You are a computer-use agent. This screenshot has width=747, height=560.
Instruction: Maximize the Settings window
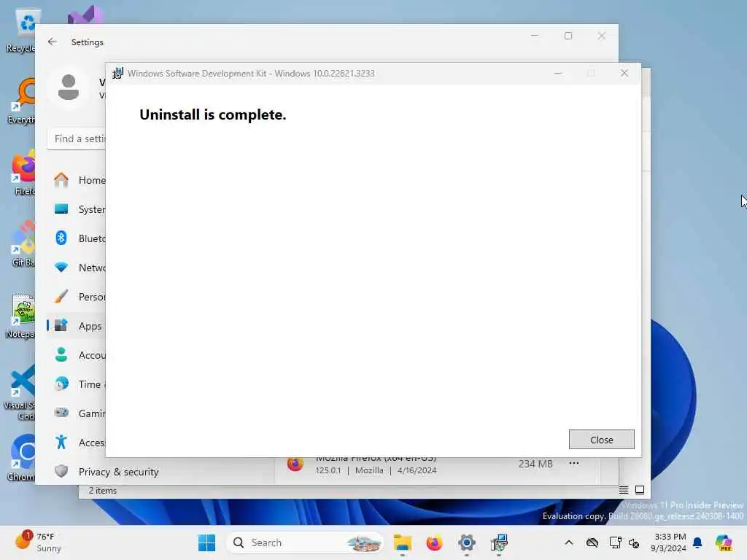pyautogui.click(x=568, y=36)
